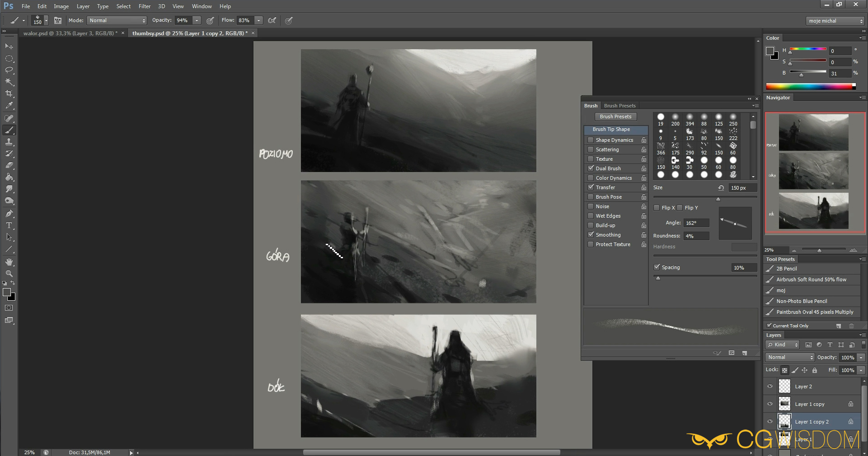Open the moje michal workspace dropdown
This screenshot has width=868, height=456.
click(835, 21)
